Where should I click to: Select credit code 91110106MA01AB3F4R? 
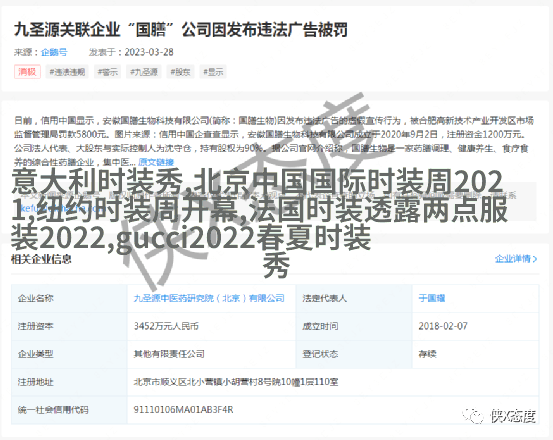pyautogui.click(x=183, y=410)
